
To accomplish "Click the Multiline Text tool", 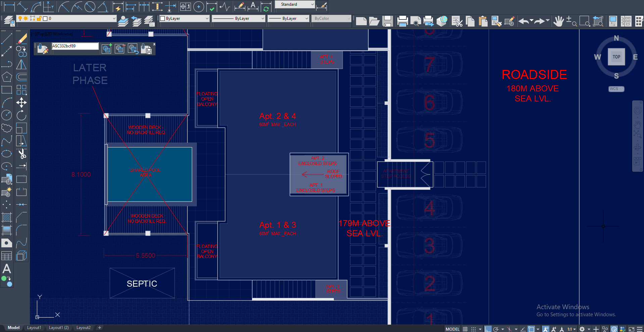I will click(7, 269).
